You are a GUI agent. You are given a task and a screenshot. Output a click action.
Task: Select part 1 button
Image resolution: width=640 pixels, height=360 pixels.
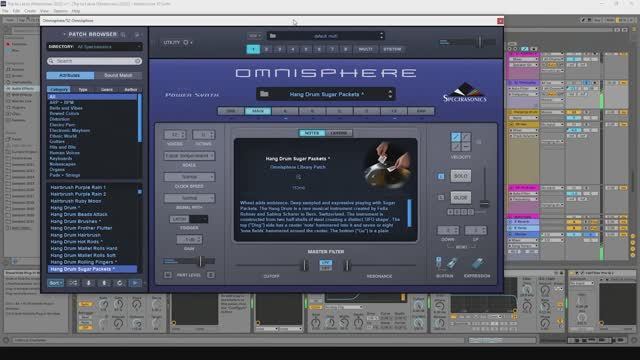(253, 49)
